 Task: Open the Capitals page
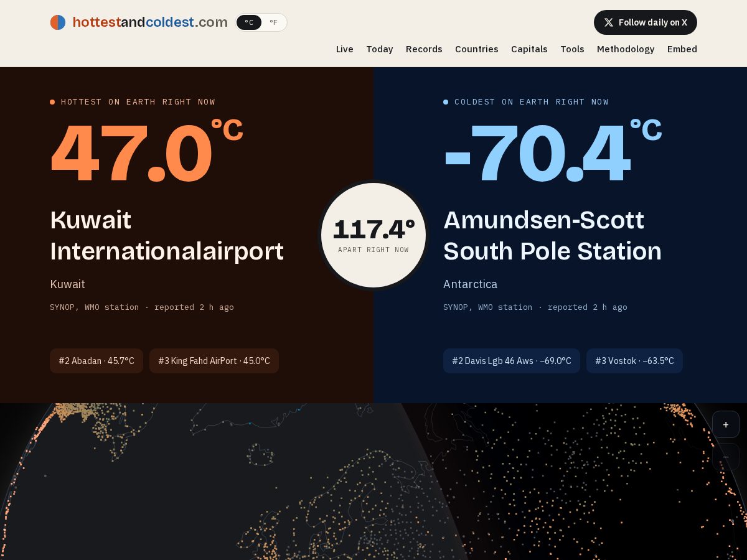tap(529, 49)
